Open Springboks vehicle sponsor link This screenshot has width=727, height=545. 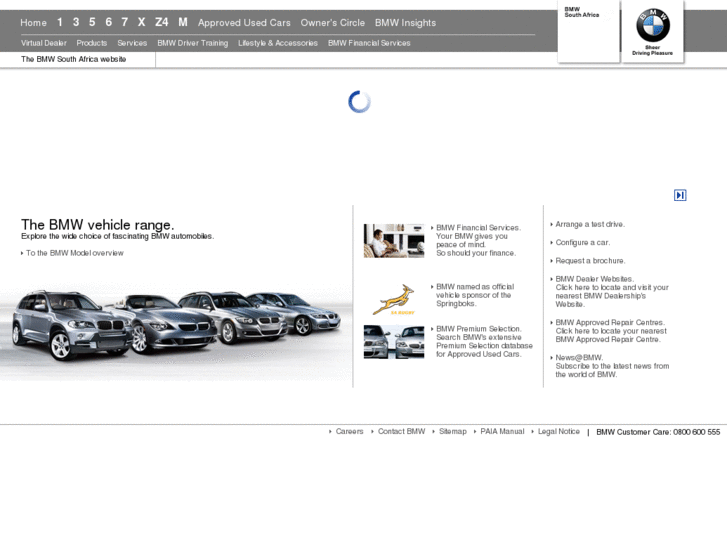474,295
